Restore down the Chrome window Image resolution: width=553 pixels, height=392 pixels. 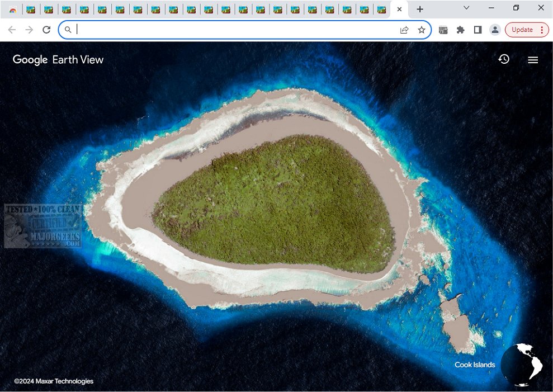coord(516,8)
